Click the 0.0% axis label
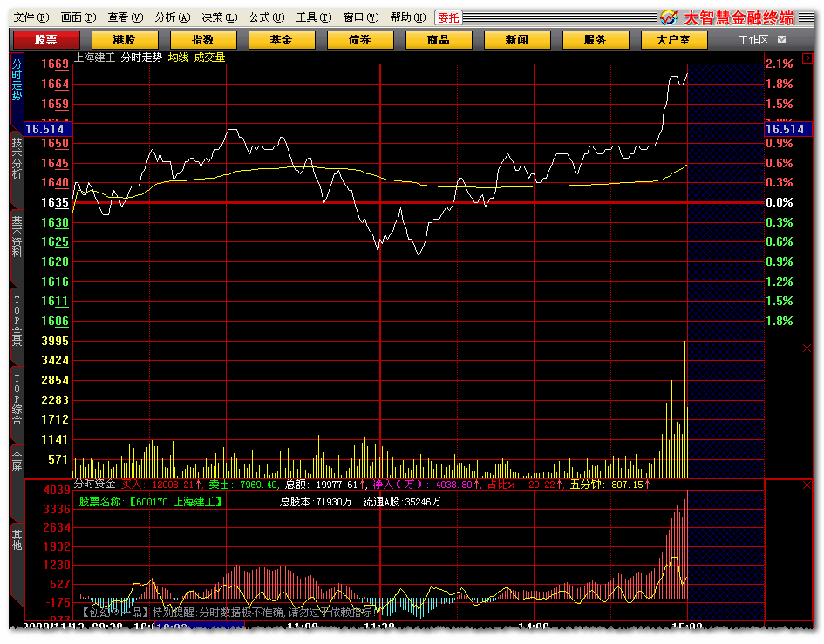This screenshot has height=644, width=824. [x=780, y=203]
